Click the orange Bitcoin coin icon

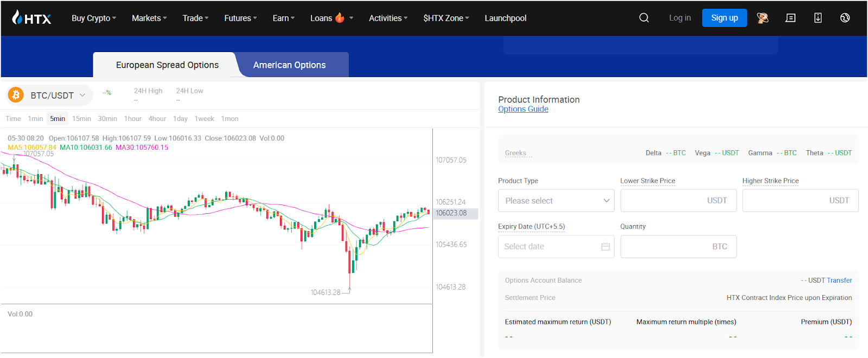click(x=16, y=95)
